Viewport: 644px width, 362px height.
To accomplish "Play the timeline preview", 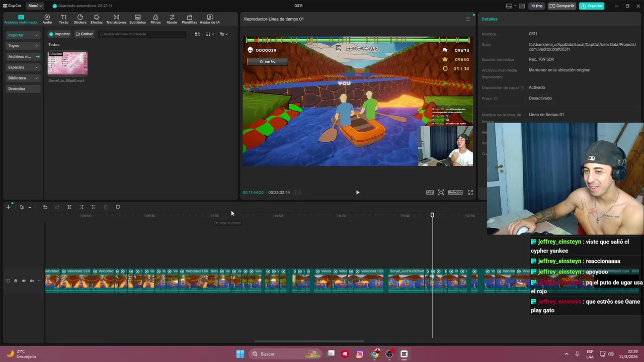I will pos(358,193).
